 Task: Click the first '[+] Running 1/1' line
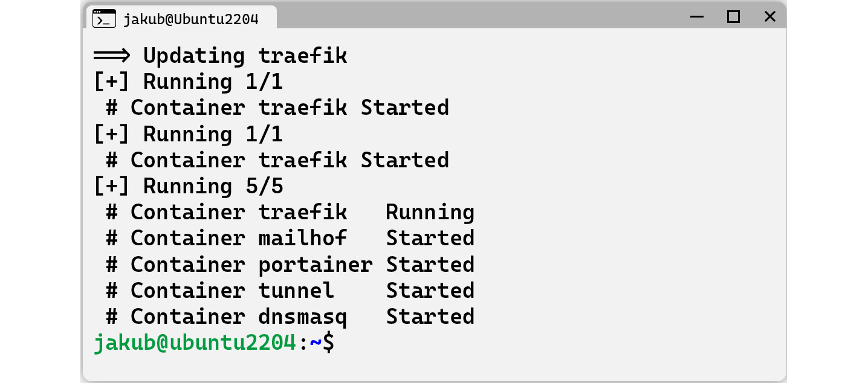coord(188,82)
